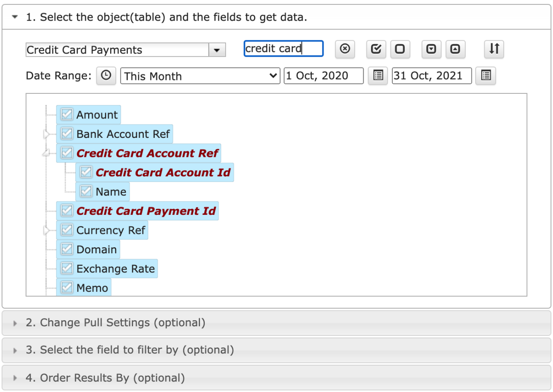Image resolution: width=553 pixels, height=392 pixels.
Task: Open calendar picker for 1 Oct, 2020
Action: click(378, 76)
